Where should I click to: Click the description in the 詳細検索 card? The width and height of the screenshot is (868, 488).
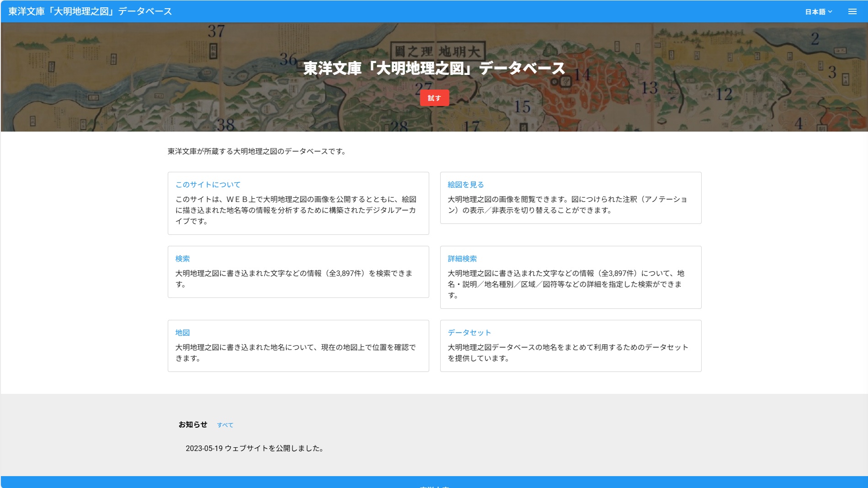click(x=565, y=284)
